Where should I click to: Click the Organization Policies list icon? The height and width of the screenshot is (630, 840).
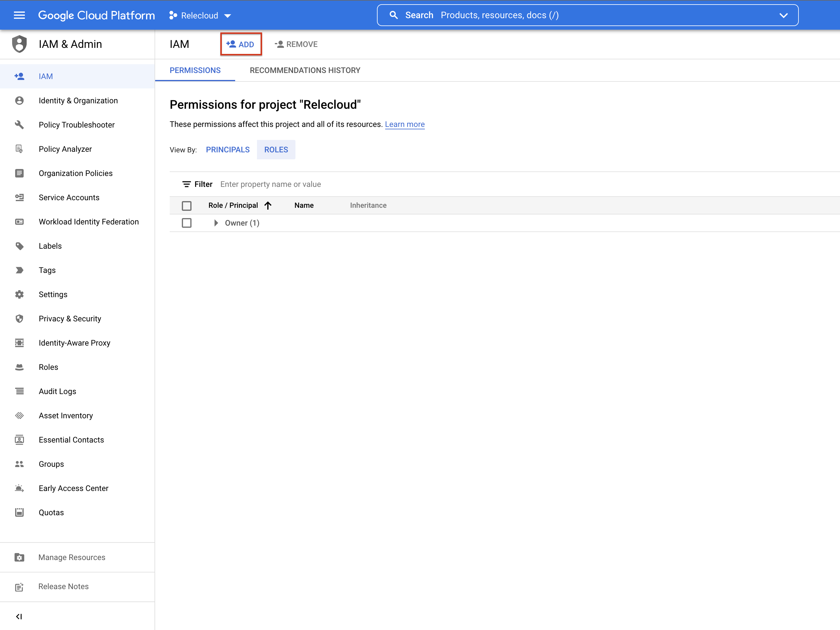point(19,174)
